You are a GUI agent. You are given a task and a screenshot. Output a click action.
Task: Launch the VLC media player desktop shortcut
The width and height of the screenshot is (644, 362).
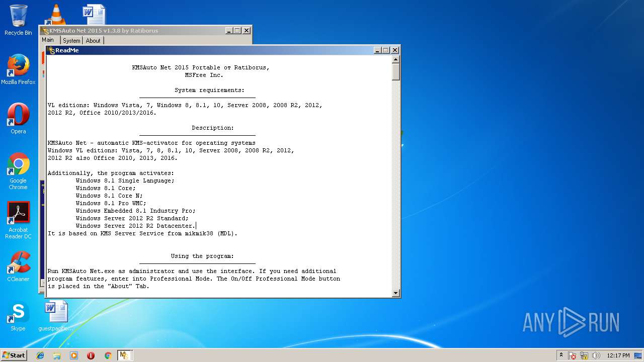(55, 14)
